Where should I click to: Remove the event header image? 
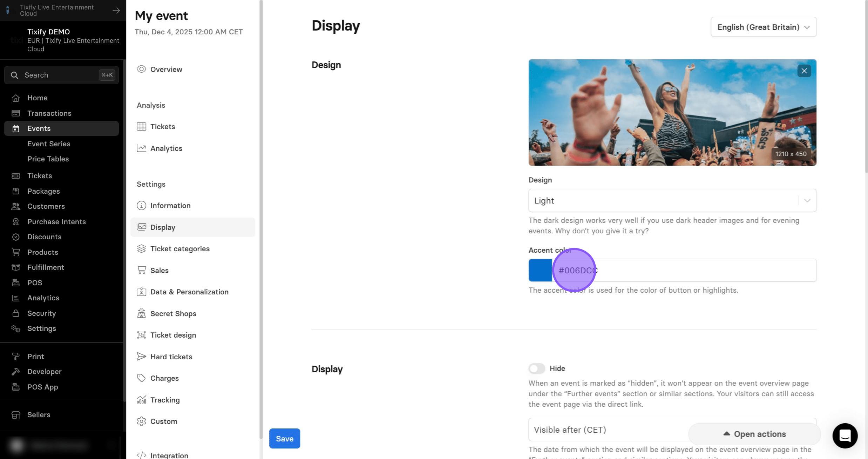tap(804, 71)
